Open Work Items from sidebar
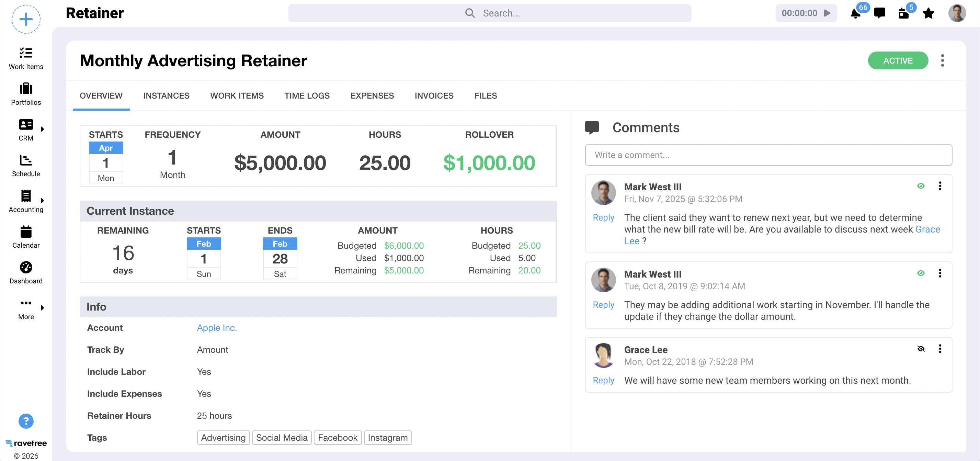Viewport: 980px width, 461px height. 26,58
